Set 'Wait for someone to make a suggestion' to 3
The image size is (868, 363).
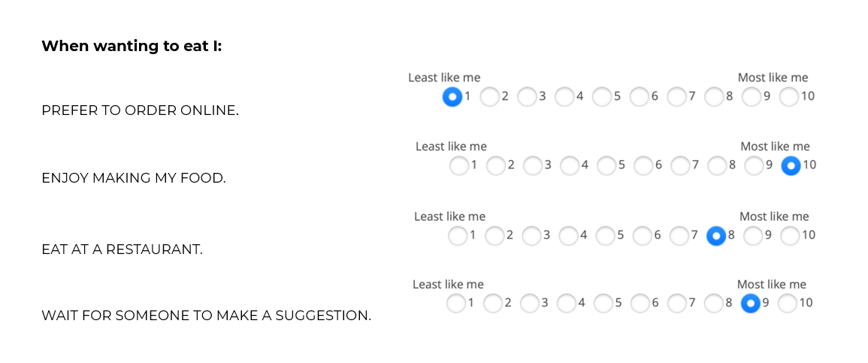pyautogui.click(x=529, y=304)
